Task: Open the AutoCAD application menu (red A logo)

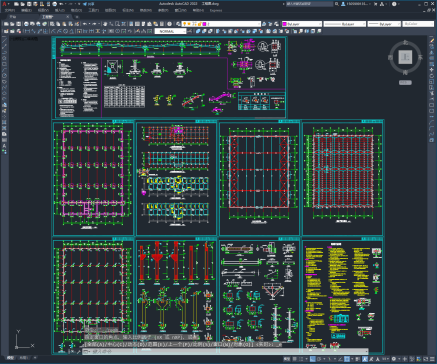Action: [x=4, y=4]
